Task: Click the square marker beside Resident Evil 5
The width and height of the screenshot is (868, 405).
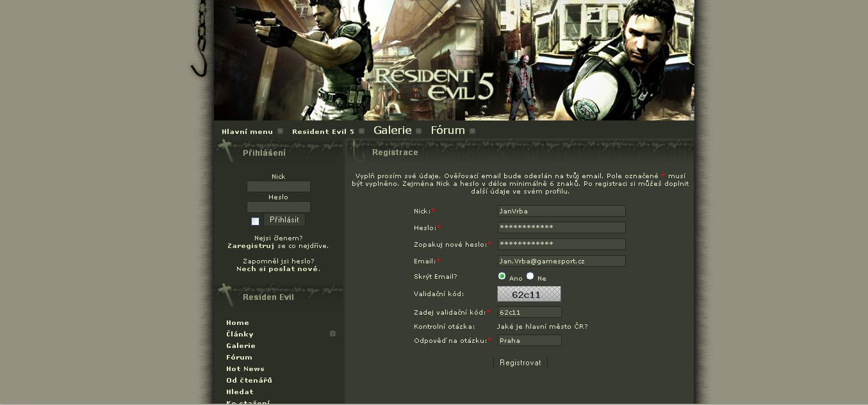Action: pyautogui.click(x=361, y=131)
